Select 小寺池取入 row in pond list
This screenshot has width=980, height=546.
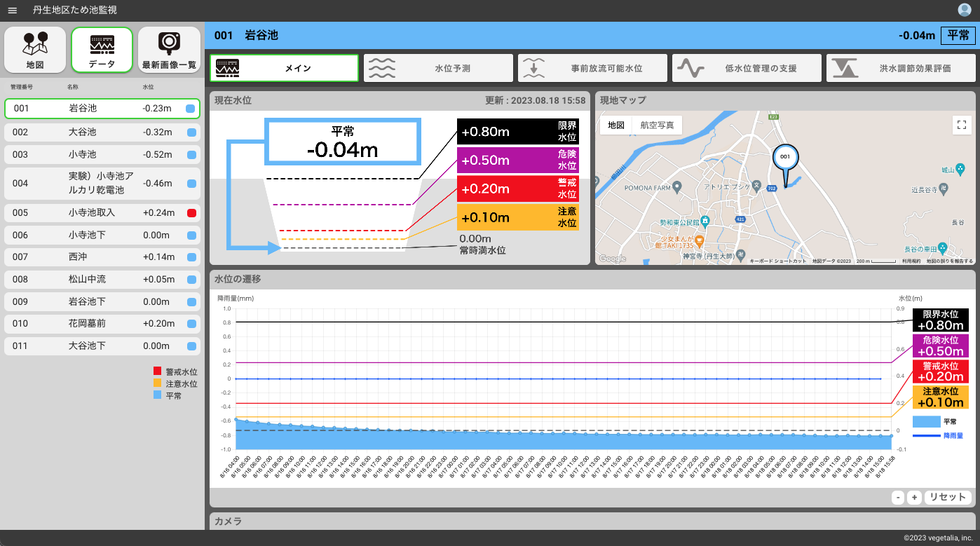click(x=102, y=212)
